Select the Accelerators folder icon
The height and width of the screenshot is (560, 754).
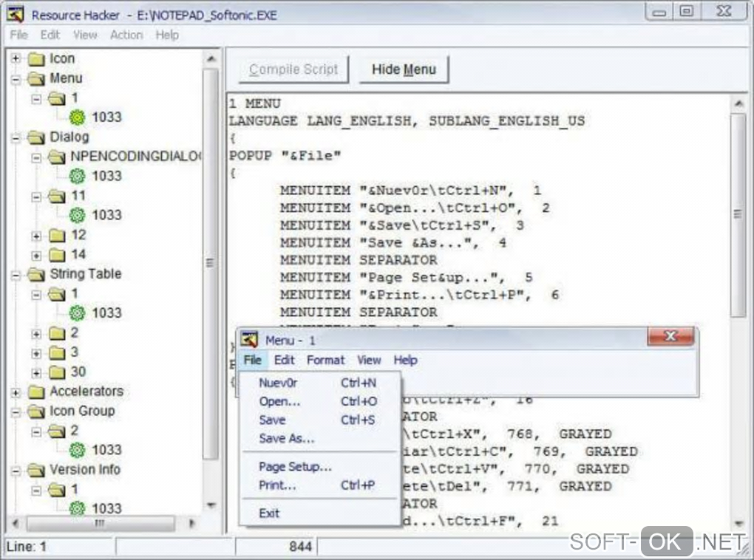[x=36, y=392]
